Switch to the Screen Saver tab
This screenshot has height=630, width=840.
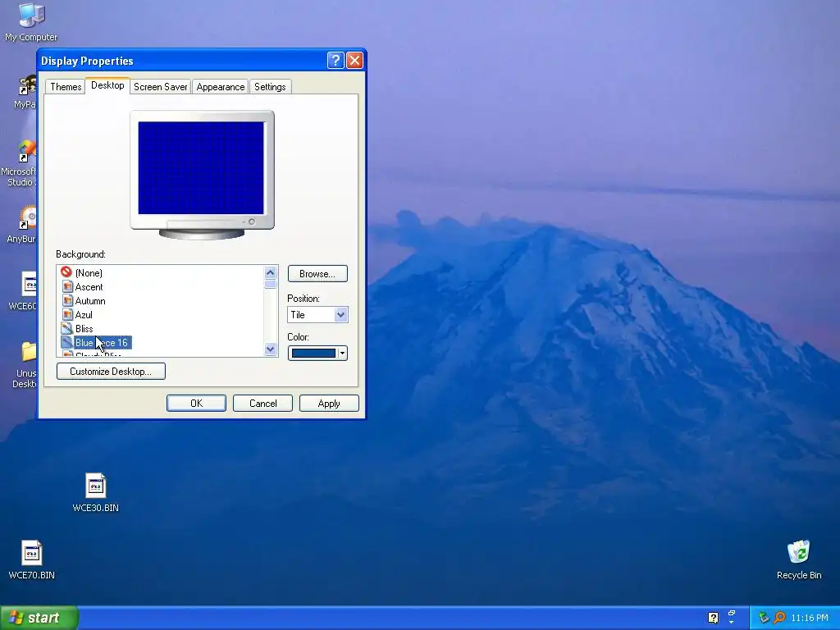coord(160,87)
